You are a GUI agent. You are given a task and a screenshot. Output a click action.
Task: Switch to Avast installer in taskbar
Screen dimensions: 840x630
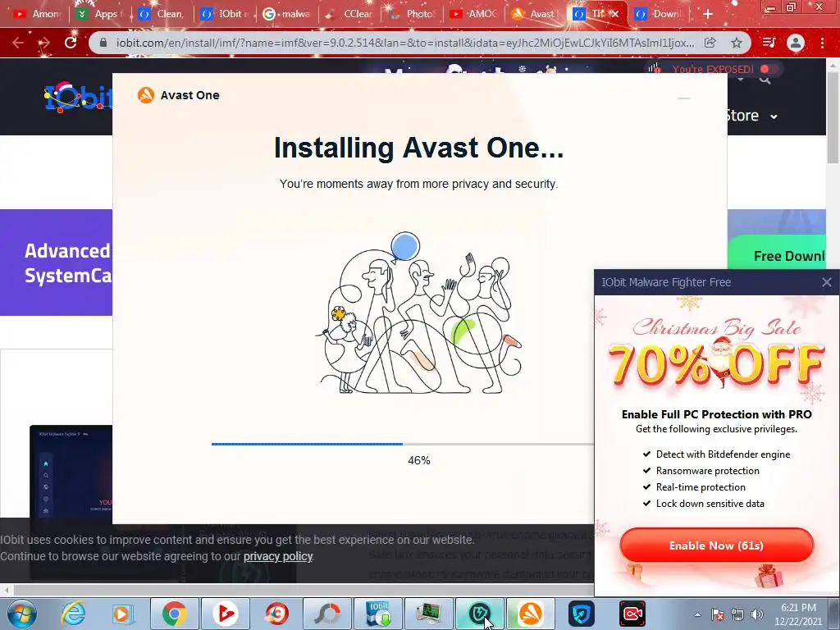[x=531, y=614]
